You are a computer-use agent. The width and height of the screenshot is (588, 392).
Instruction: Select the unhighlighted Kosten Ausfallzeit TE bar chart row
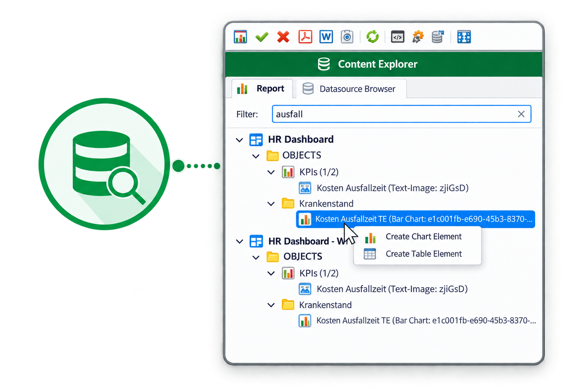pyautogui.click(x=417, y=321)
